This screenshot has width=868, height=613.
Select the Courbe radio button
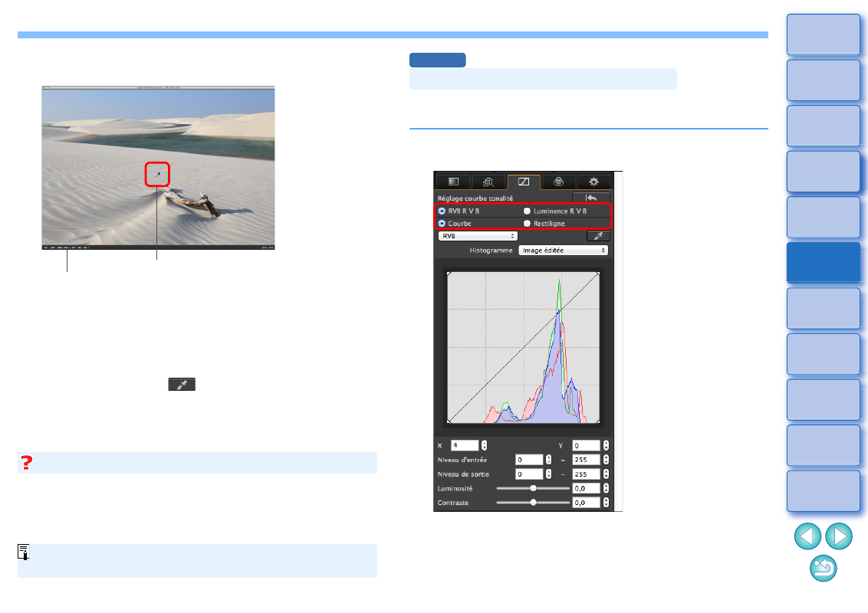click(442, 223)
